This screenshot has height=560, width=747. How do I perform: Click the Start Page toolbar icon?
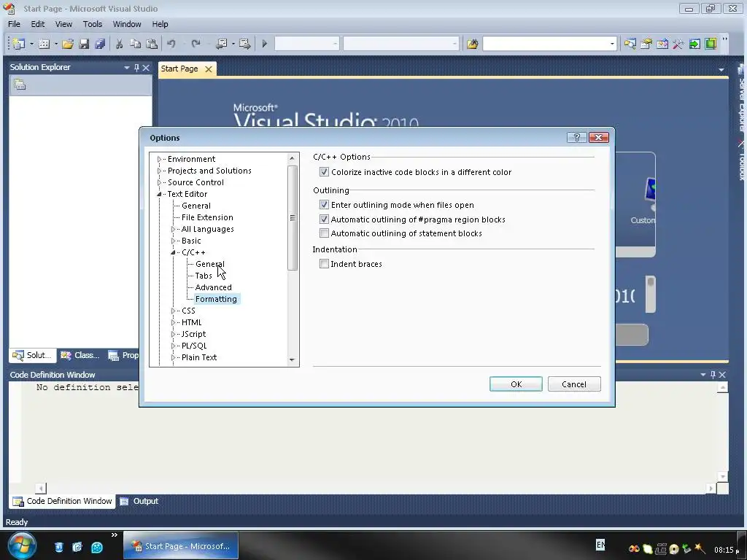694,44
